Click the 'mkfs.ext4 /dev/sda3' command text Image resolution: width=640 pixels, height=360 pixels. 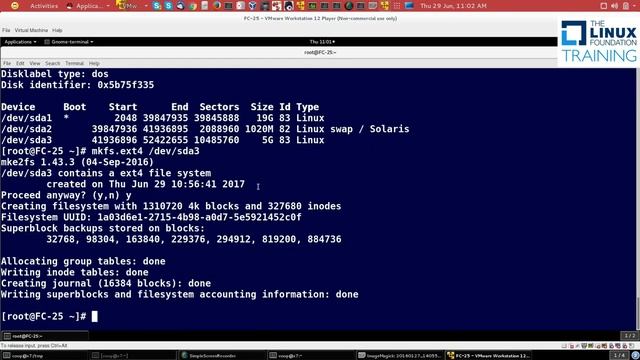click(146, 151)
